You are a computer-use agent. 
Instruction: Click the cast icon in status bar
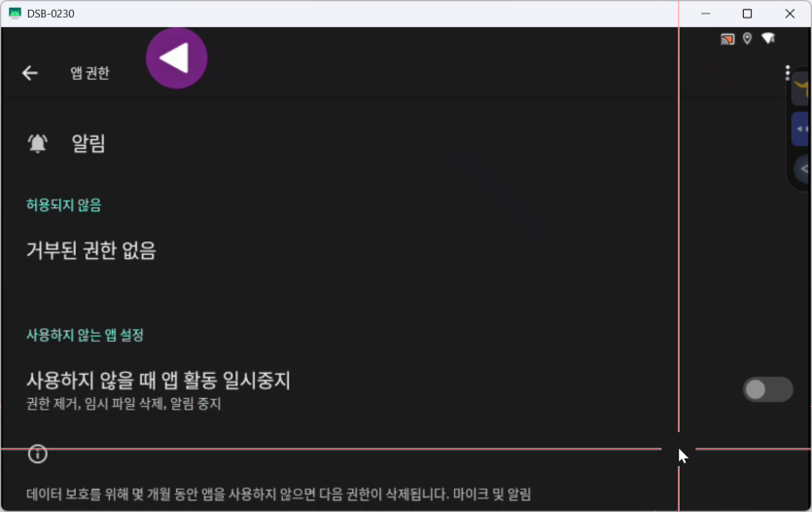(727, 39)
